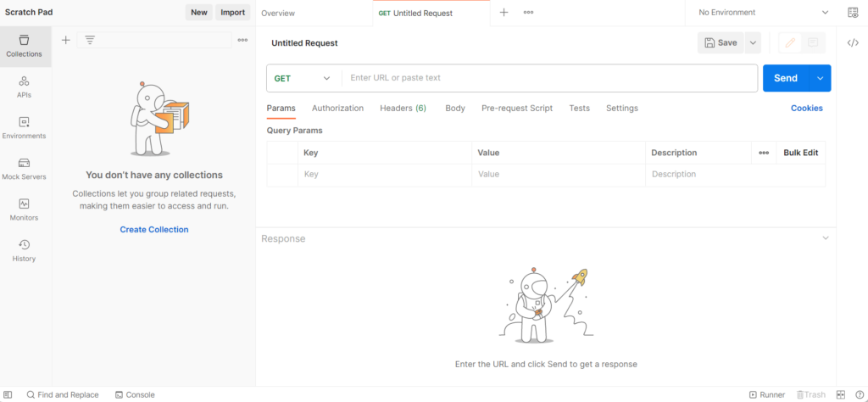Switch to the Body tab
Viewport: 868px width, 402px height.
point(455,109)
